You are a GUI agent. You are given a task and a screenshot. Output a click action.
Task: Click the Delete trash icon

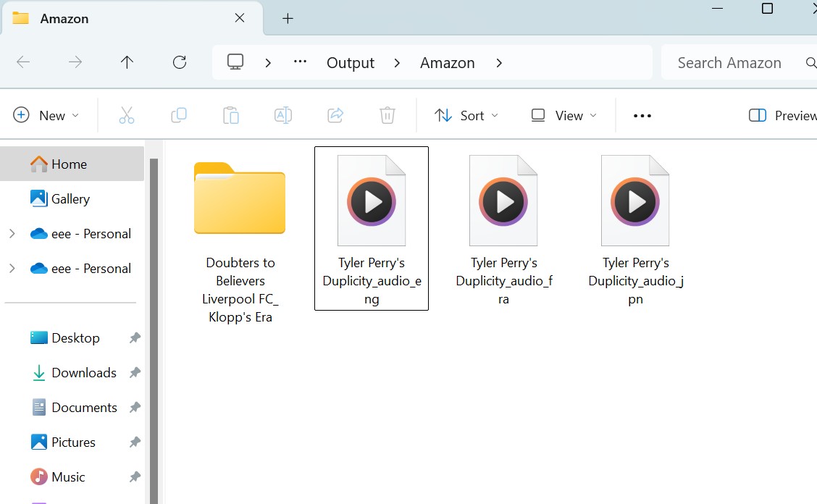pos(387,115)
